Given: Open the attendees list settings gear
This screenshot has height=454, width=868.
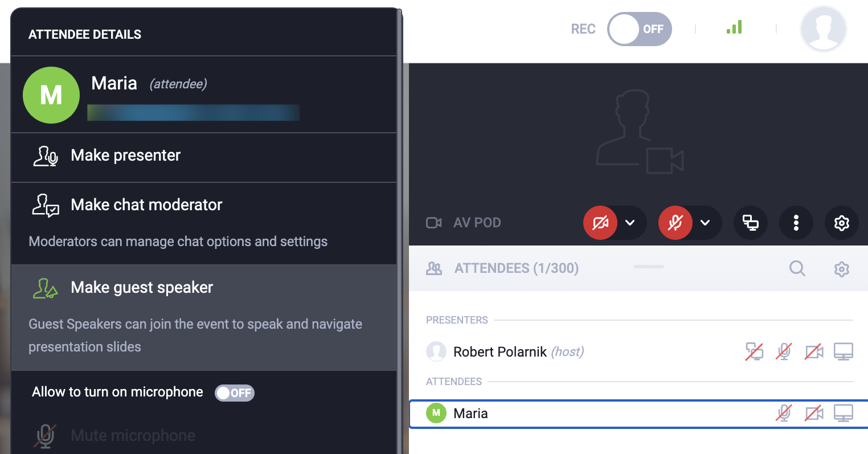Looking at the screenshot, I should (x=841, y=269).
